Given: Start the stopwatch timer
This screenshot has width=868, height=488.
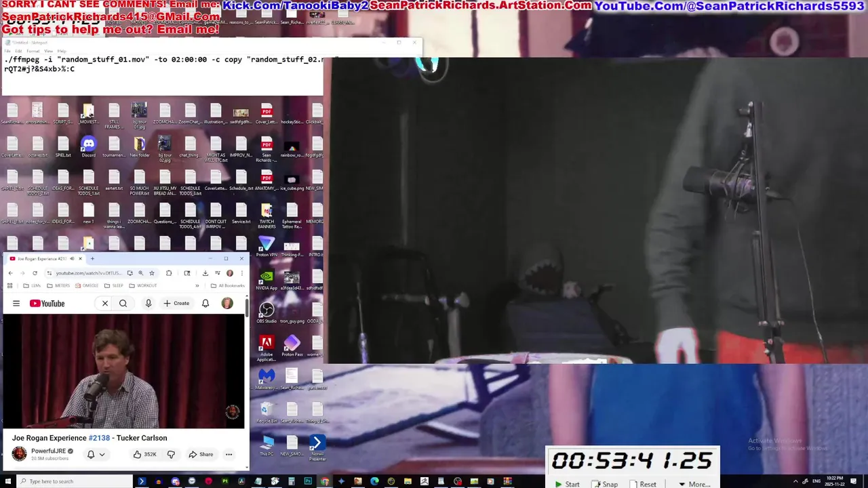Looking at the screenshot, I should [x=567, y=484].
